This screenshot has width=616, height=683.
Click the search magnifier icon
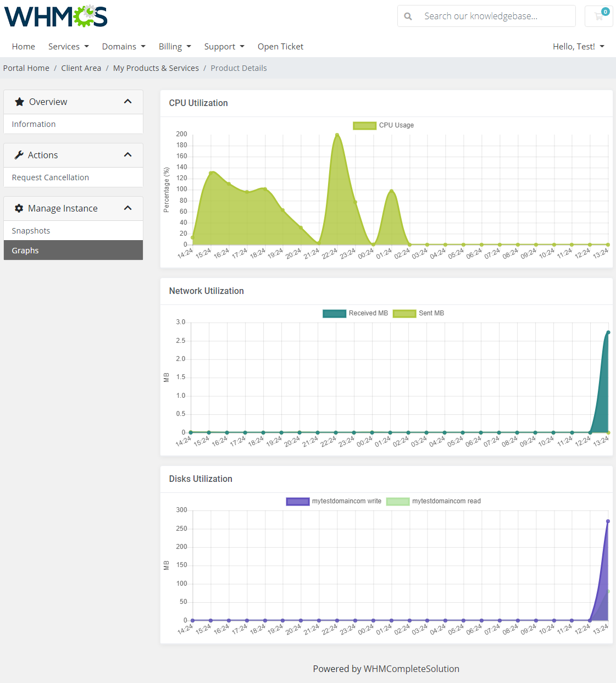pos(408,16)
